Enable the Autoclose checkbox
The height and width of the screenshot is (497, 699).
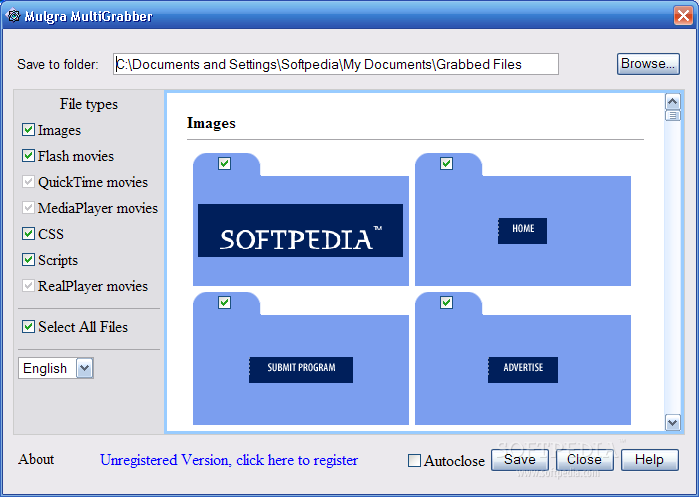414,460
